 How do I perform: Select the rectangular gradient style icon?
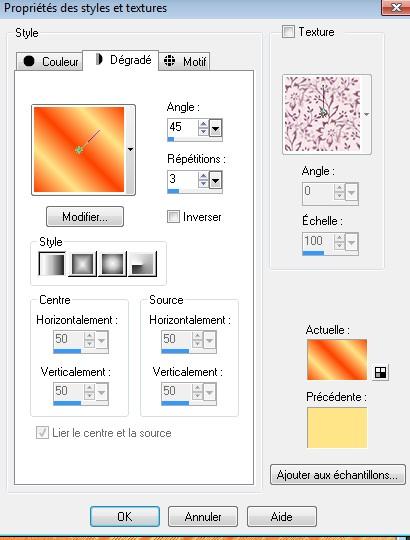tap(82, 264)
